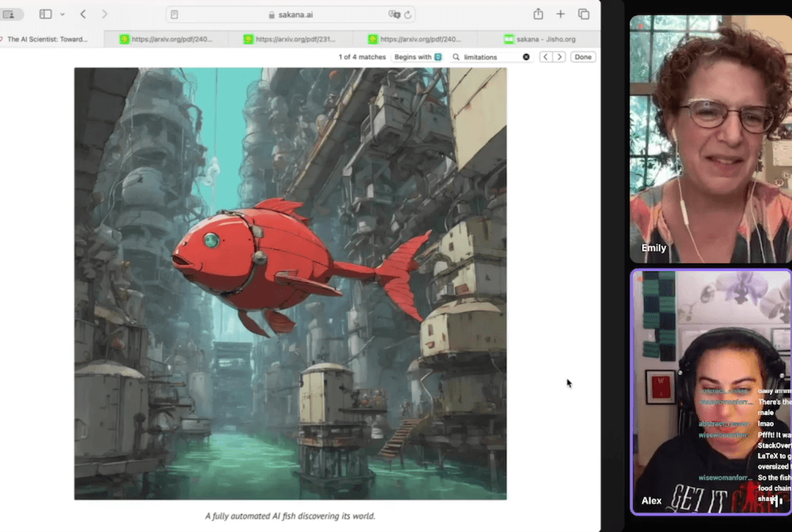Select Alex's video tile
The width and height of the screenshot is (792, 532).
[711, 392]
